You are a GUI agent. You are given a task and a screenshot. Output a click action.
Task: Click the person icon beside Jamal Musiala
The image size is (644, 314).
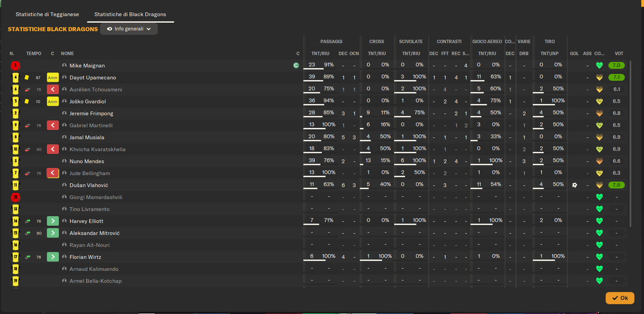64,137
